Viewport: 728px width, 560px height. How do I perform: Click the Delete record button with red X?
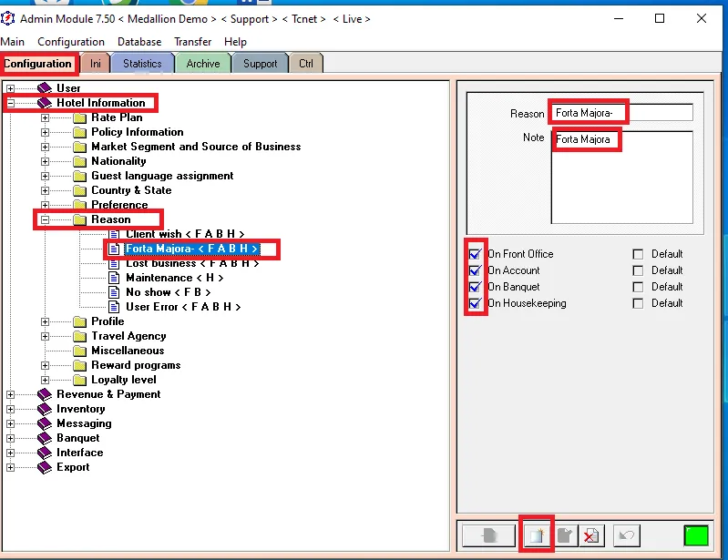[x=591, y=536]
